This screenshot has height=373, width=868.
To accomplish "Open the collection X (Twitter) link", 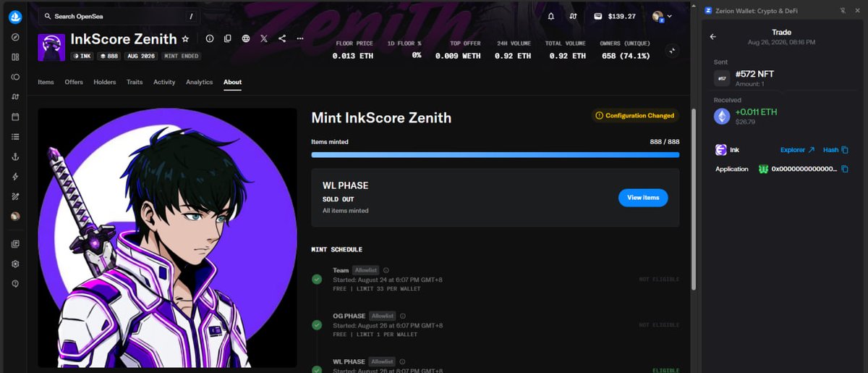I will coord(264,38).
